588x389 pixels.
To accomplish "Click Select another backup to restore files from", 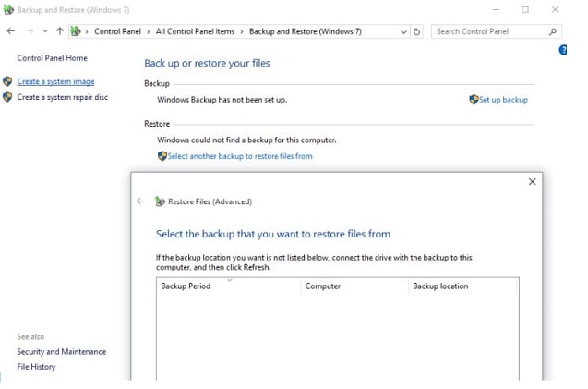I will tap(240, 156).
